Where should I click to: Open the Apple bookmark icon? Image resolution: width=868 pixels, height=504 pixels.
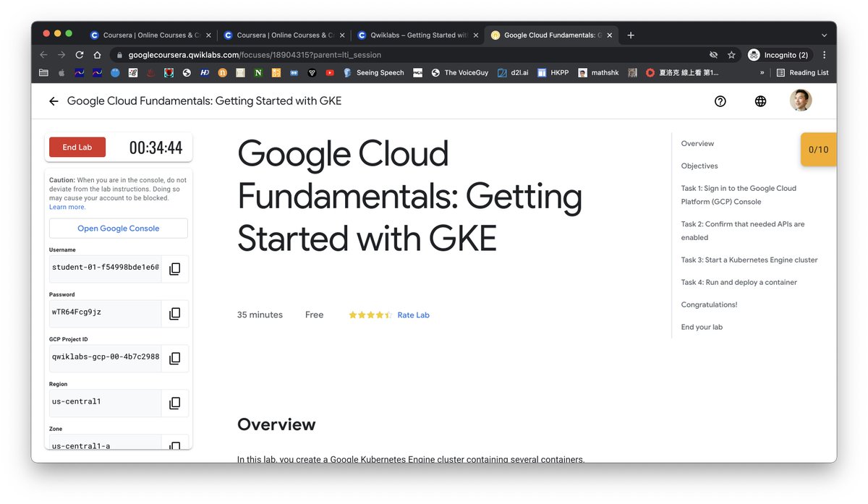[x=61, y=72]
